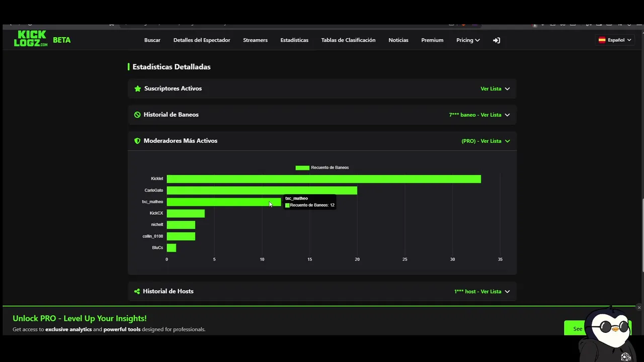Click the Kicklet bar in chart
This screenshot has width=644, height=362.
[324, 179]
